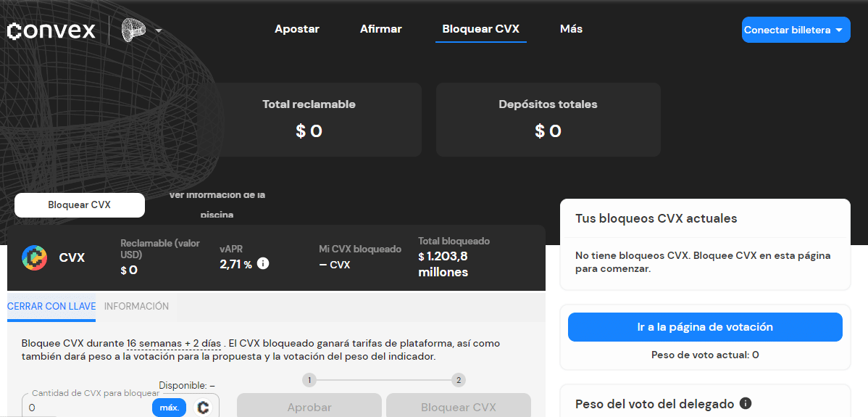868x417 pixels.
Task: Click the Disponible: – label
Action: point(186,385)
